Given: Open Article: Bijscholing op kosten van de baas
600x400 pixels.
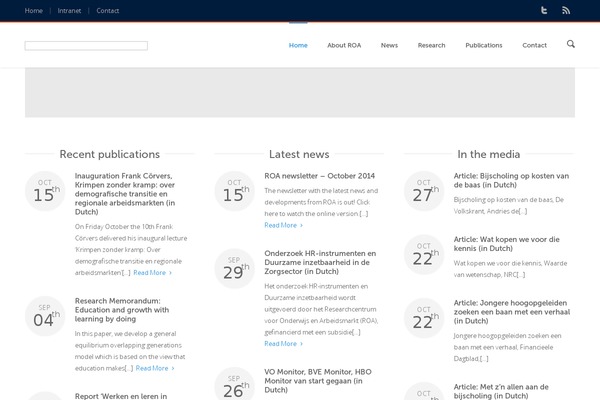Looking at the screenshot, I should tap(511, 180).
